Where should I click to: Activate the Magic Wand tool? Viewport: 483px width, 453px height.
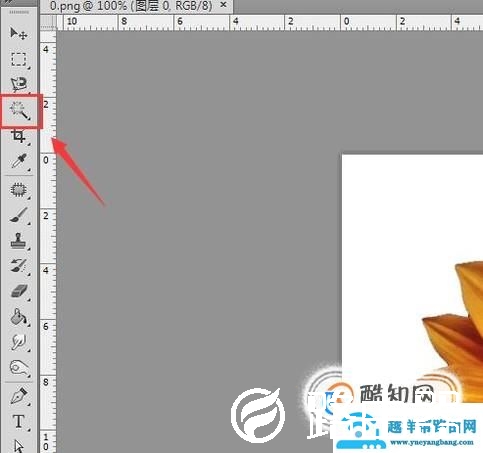(x=20, y=111)
